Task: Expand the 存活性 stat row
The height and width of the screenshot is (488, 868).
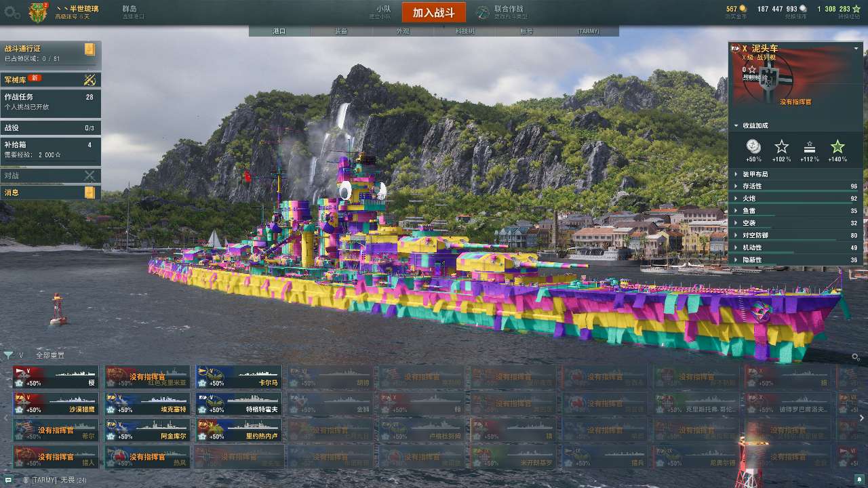Action: [x=797, y=186]
